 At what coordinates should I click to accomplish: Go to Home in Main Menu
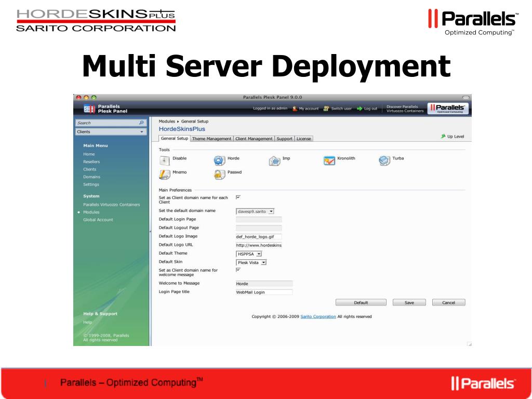tap(89, 154)
